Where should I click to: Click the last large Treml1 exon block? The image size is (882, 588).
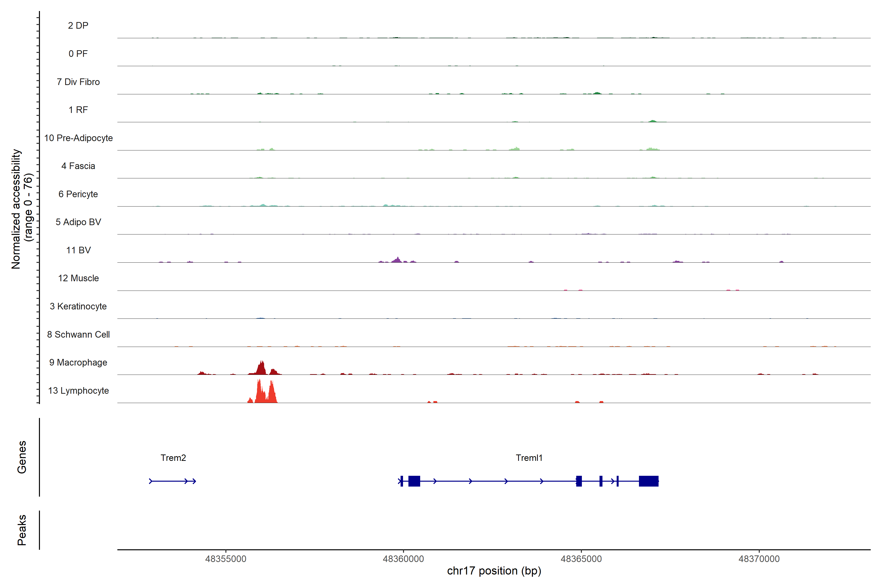[648, 481]
